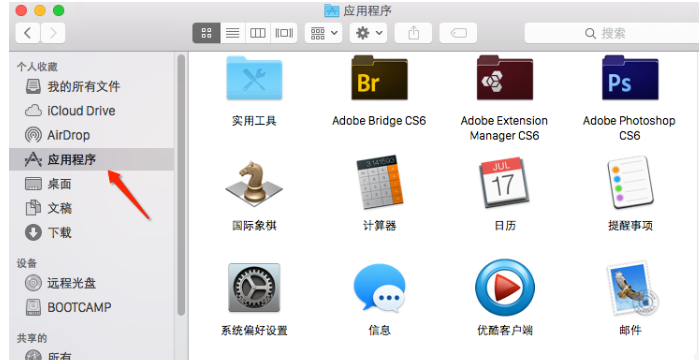The image size is (699, 360).
Task: Open the item arrangement dropdown
Action: (323, 33)
